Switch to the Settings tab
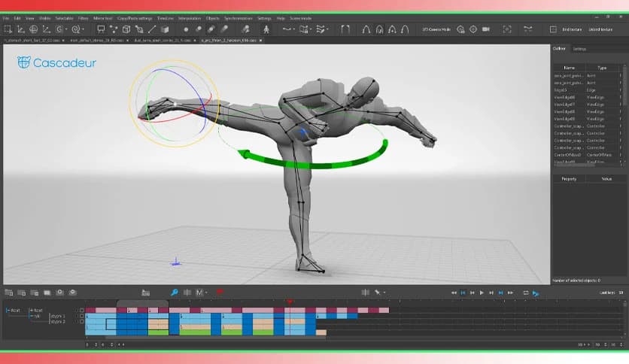 [x=579, y=48]
